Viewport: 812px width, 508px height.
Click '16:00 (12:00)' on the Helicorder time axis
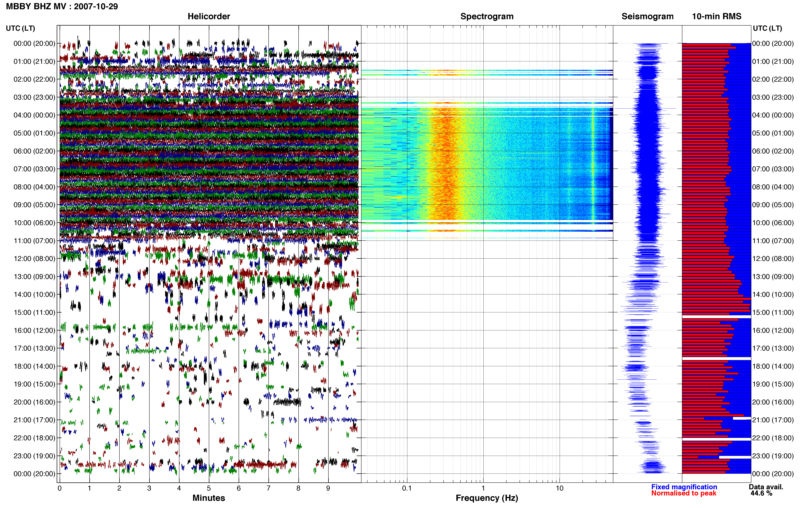click(x=34, y=331)
